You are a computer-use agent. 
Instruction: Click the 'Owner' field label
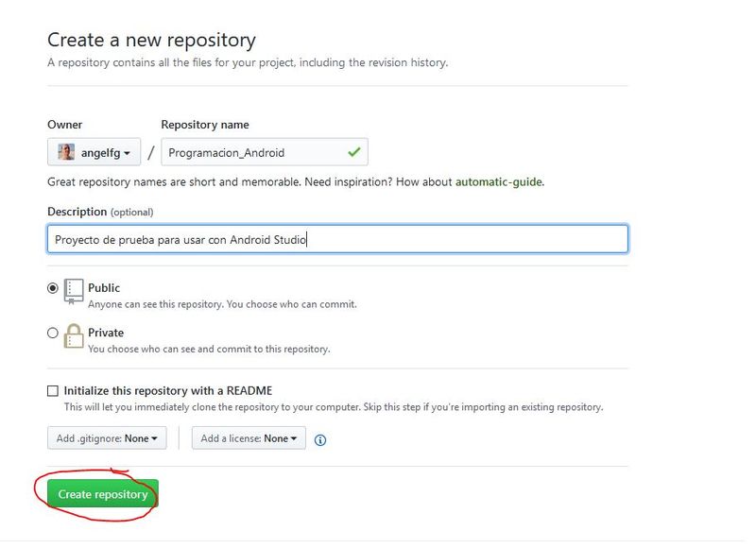[64, 125]
